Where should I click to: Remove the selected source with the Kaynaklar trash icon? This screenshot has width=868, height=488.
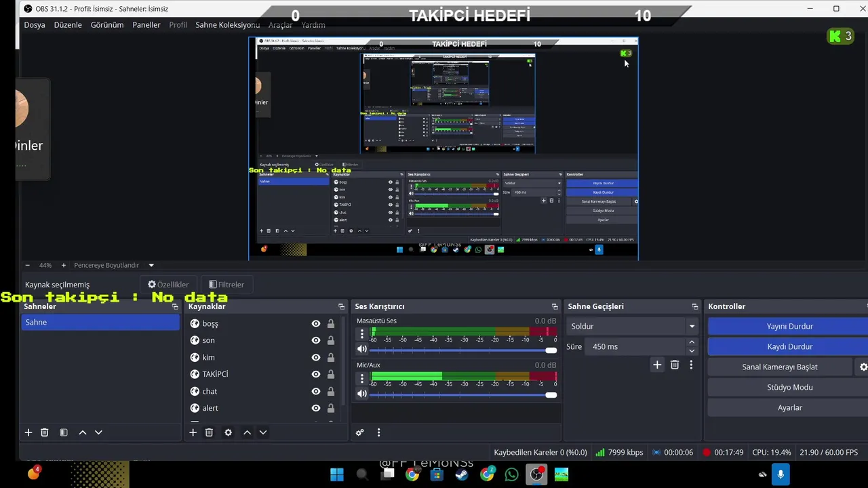click(x=210, y=432)
